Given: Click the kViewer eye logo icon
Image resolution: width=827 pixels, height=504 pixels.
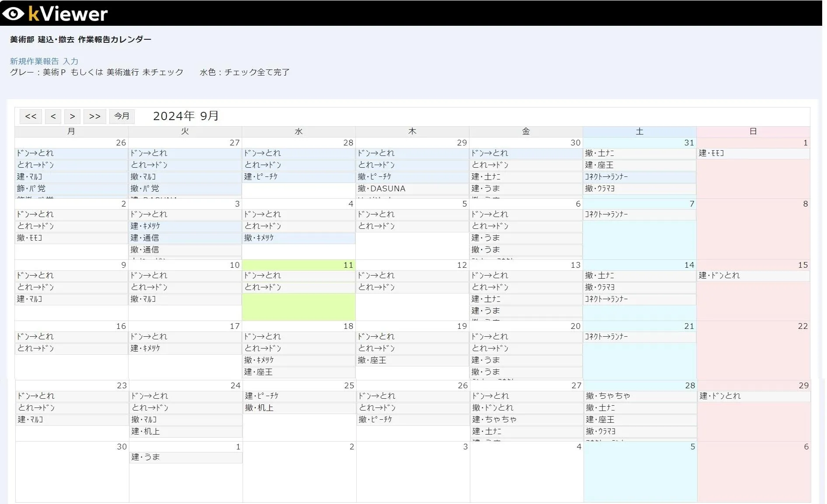Looking at the screenshot, I should point(13,14).
